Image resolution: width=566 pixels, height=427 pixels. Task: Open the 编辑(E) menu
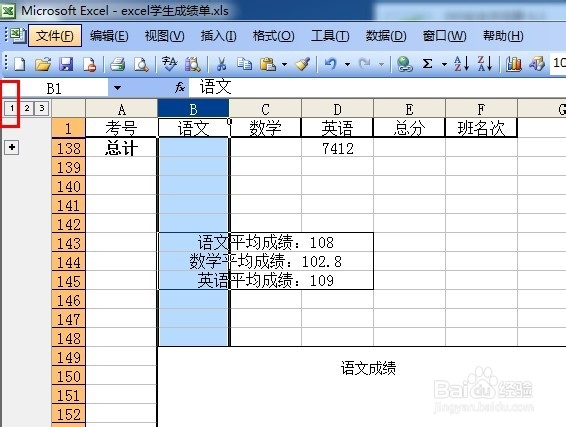[109, 36]
